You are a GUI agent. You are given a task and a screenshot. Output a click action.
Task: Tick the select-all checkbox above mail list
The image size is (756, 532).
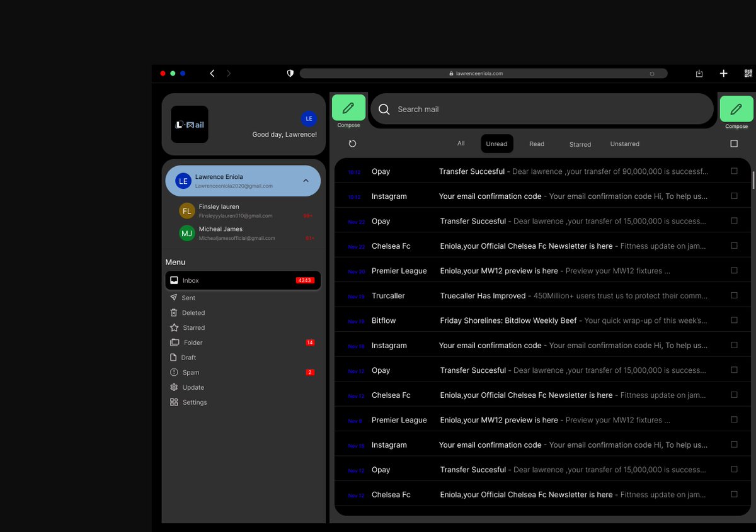tap(734, 144)
